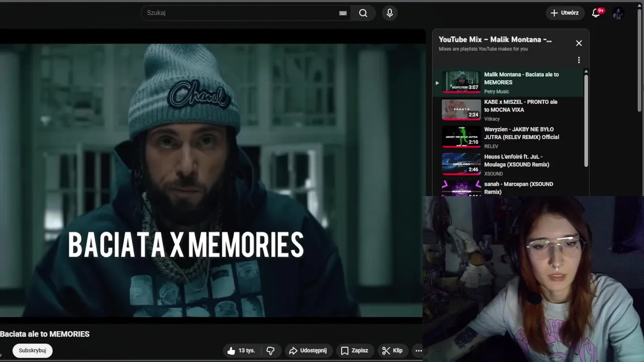Click Klip scissors button
The width and height of the screenshot is (644, 362).
click(392, 350)
